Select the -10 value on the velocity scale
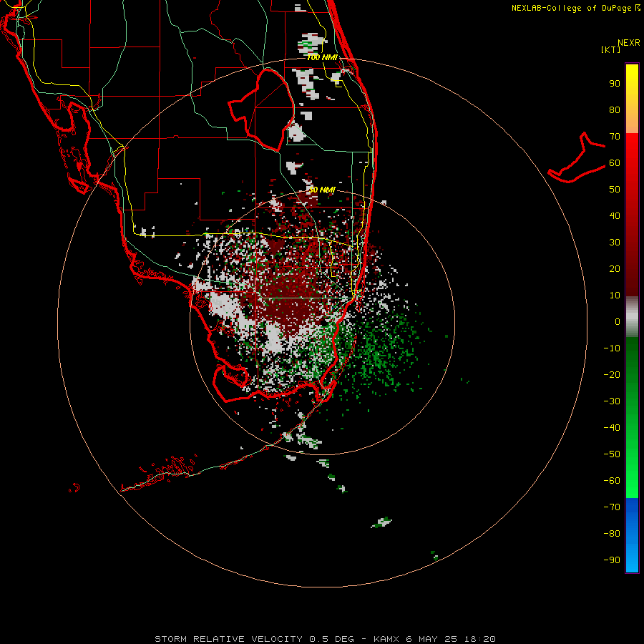Viewport: 644px width, 644px height. [x=612, y=348]
